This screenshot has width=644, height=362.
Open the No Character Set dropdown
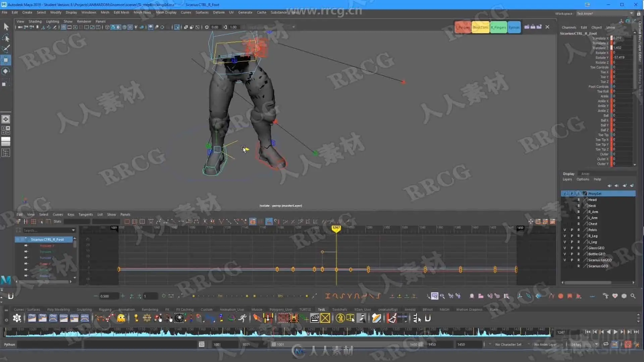click(508, 345)
